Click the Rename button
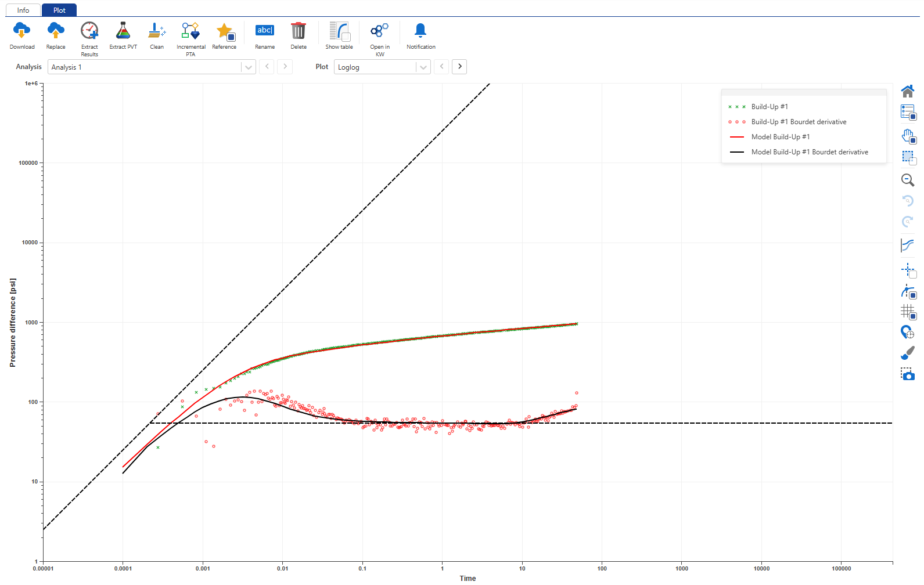The image size is (924, 585). 265,31
